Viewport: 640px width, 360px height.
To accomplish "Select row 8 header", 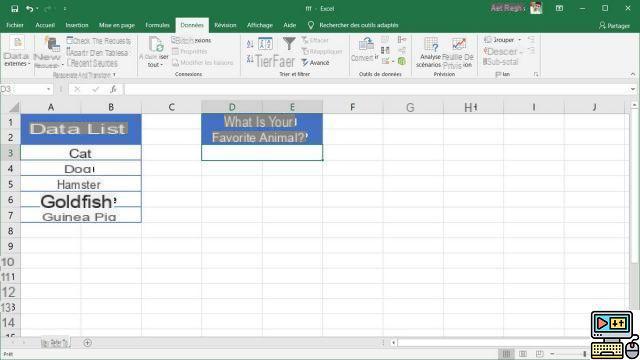I will (x=10, y=231).
